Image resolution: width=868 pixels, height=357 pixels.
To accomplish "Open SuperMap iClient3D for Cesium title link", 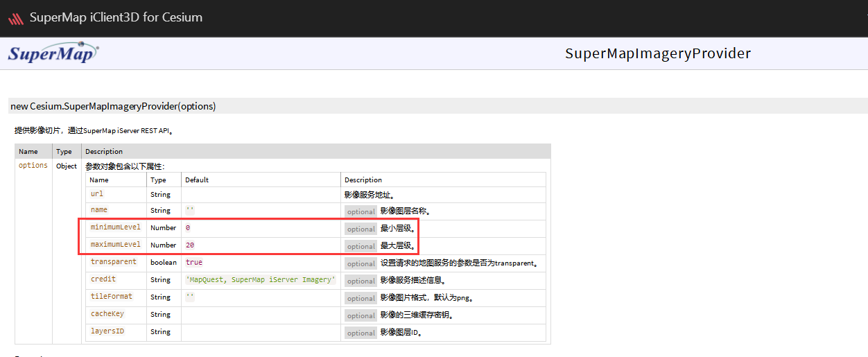I will point(116,17).
